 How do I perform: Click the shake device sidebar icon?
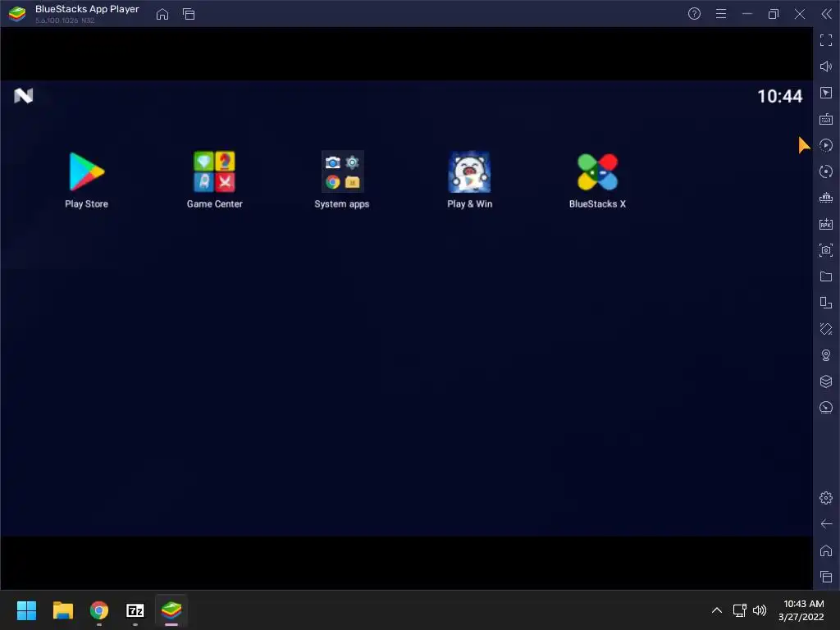click(826, 329)
